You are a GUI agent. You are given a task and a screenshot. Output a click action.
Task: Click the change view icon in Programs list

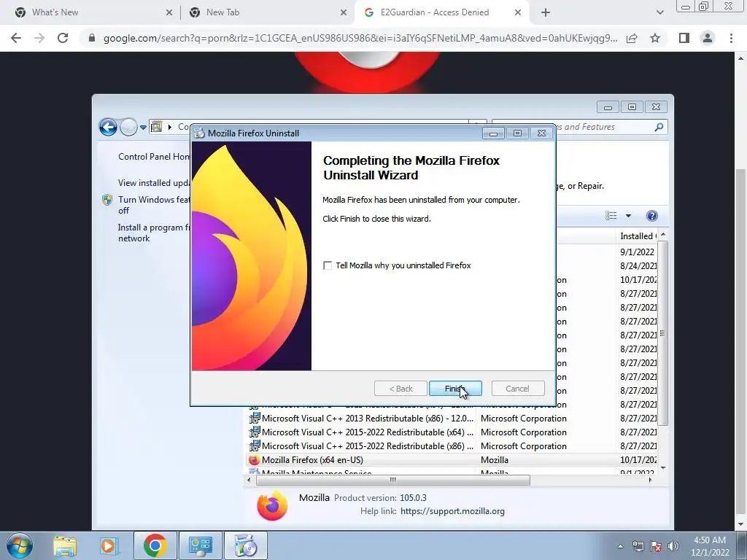coord(611,216)
